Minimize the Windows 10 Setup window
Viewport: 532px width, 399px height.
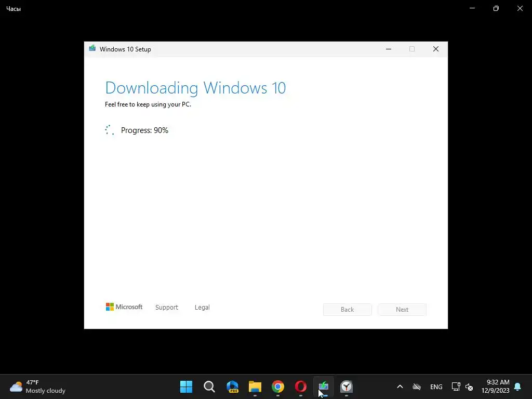point(389,49)
